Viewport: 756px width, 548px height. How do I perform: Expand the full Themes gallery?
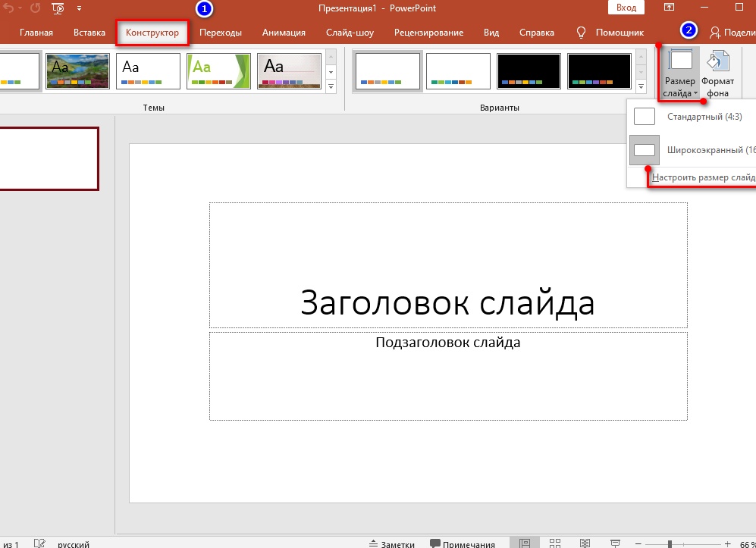click(331, 87)
